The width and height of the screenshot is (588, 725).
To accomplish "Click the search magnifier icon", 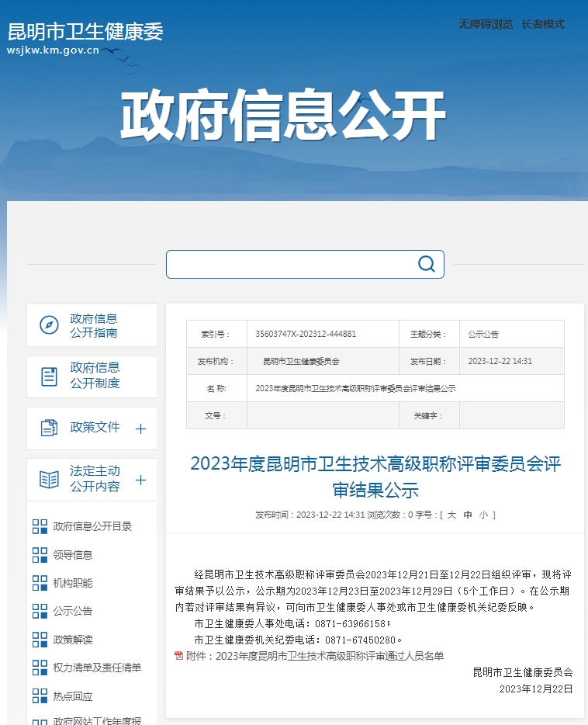I will point(427,264).
